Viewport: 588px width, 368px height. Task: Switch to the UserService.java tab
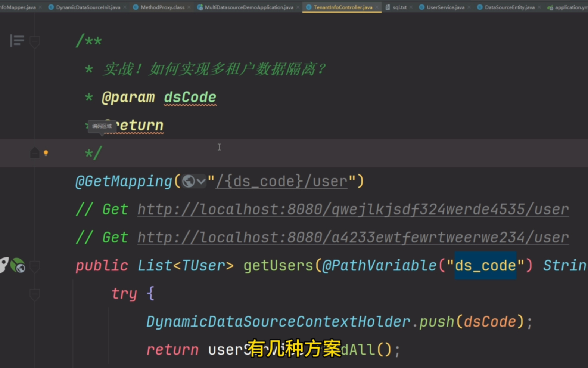445,7
